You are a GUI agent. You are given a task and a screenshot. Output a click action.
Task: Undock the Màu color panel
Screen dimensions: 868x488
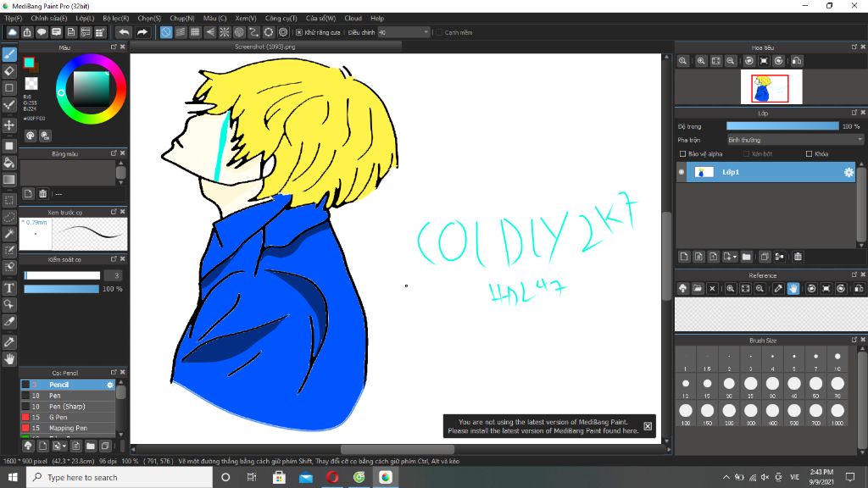pos(114,47)
